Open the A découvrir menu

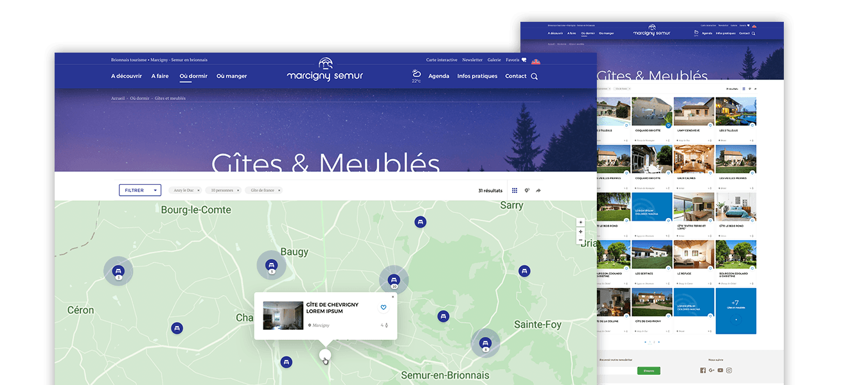[126, 76]
